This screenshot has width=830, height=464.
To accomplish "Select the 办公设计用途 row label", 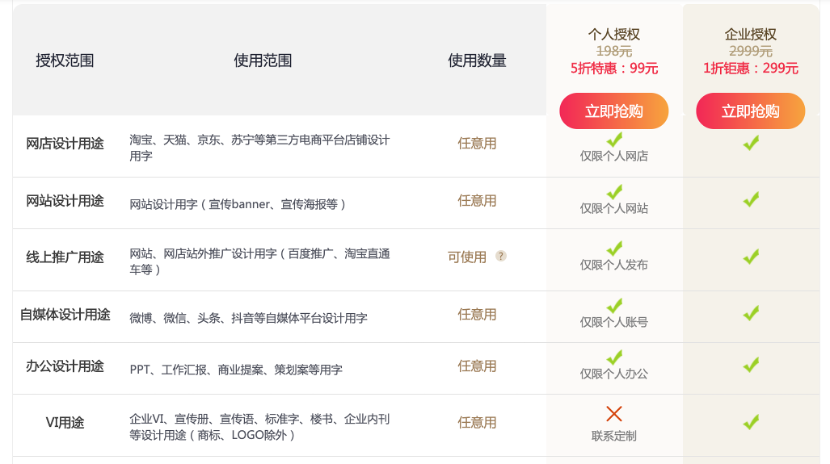I will pos(65,366).
